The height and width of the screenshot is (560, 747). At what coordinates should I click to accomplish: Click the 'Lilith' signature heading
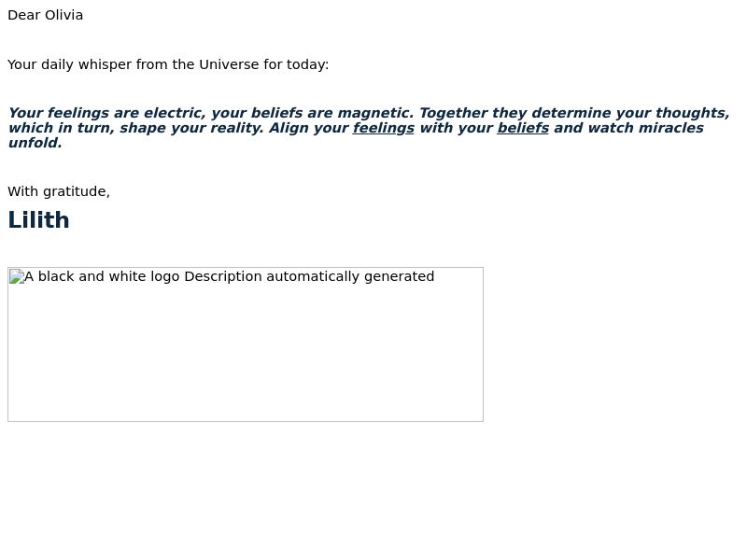tap(38, 220)
